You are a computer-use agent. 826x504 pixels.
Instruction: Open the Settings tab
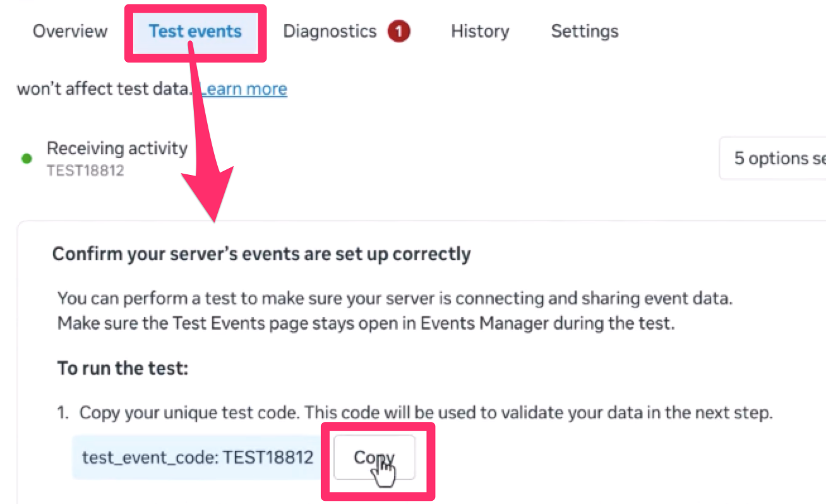[584, 31]
